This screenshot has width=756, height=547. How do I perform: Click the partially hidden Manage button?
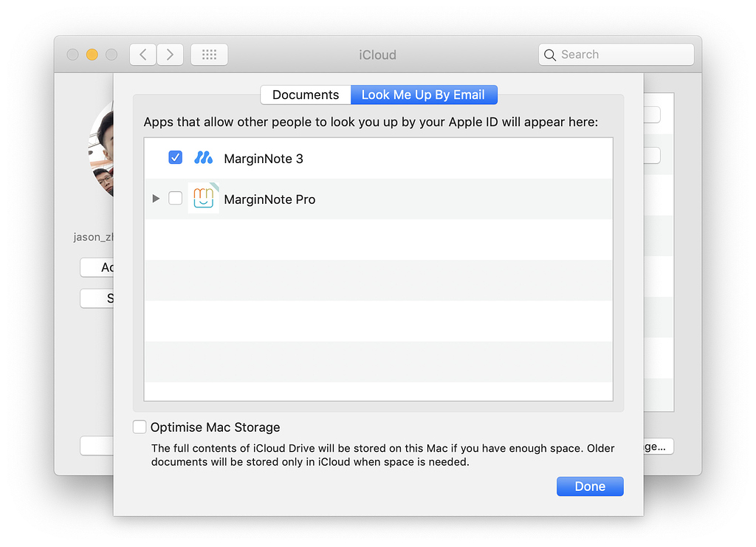click(x=658, y=447)
